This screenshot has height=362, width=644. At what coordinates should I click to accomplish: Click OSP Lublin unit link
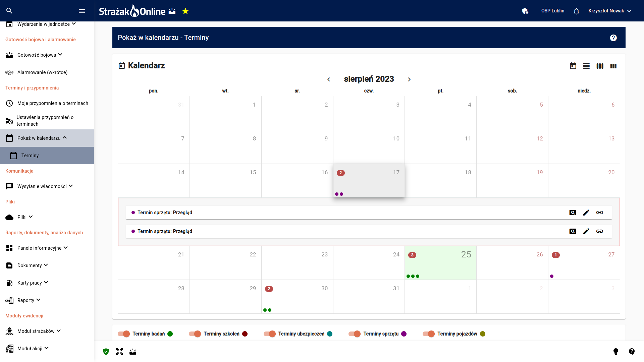point(552,11)
